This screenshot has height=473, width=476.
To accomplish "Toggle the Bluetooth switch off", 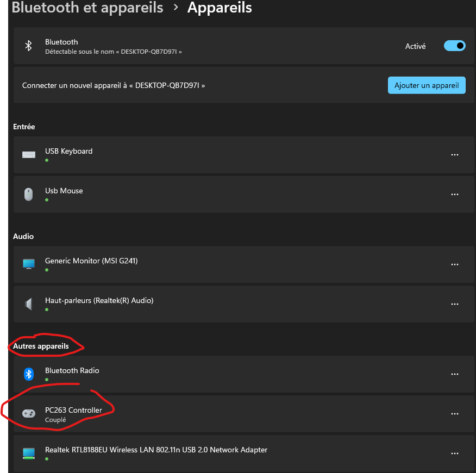I will click(454, 46).
